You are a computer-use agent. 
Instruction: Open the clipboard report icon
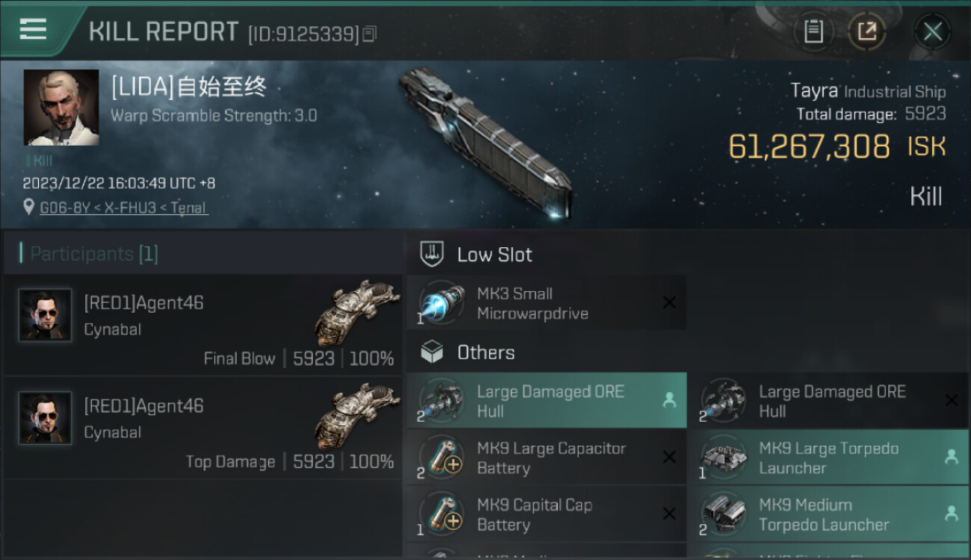click(x=813, y=31)
